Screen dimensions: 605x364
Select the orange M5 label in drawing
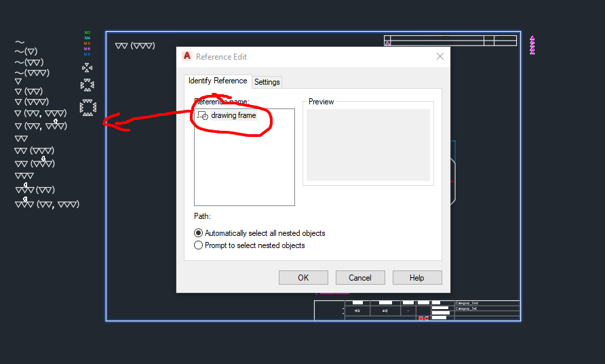[x=87, y=43]
